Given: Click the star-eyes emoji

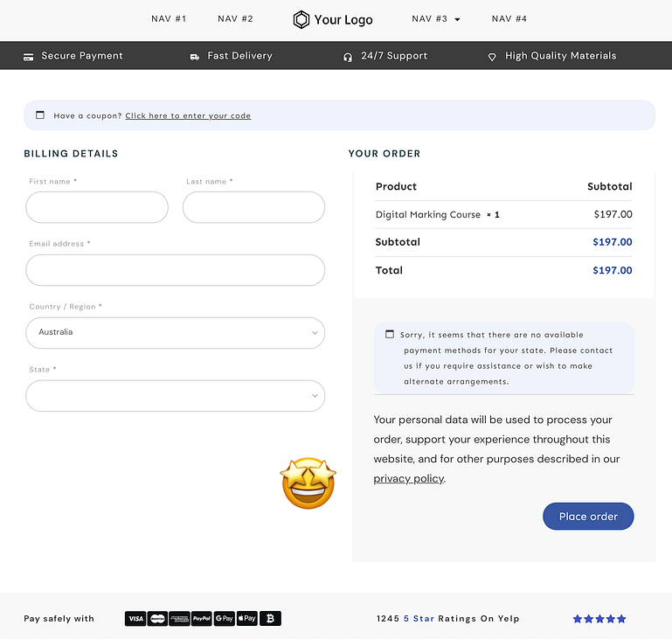Looking at the screenshot, I should click(x=308, y=483).
